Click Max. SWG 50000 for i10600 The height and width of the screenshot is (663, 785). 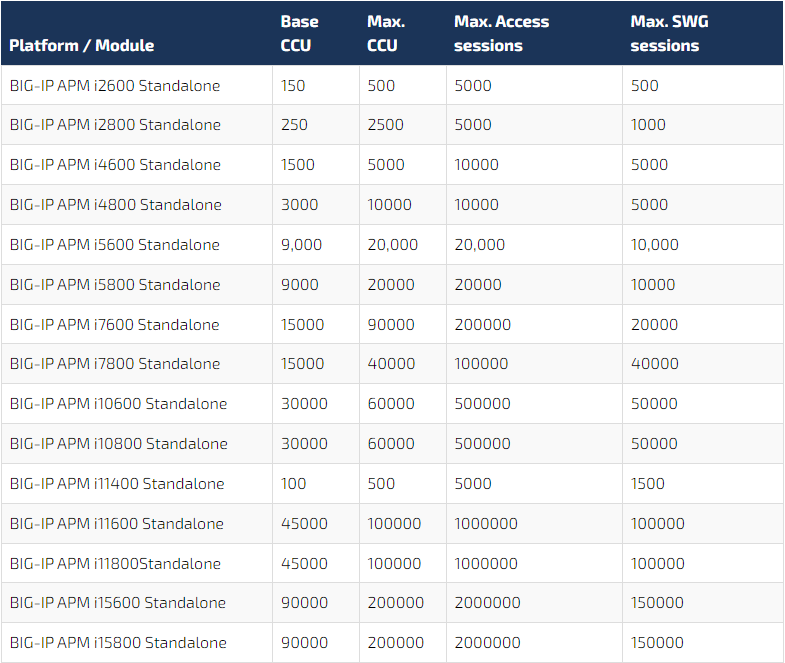coord(654,404)
